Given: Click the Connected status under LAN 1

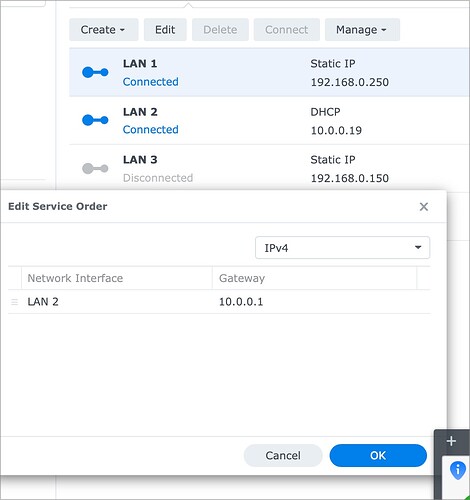Looking at the screenshot, I should (x=151, y=82).
